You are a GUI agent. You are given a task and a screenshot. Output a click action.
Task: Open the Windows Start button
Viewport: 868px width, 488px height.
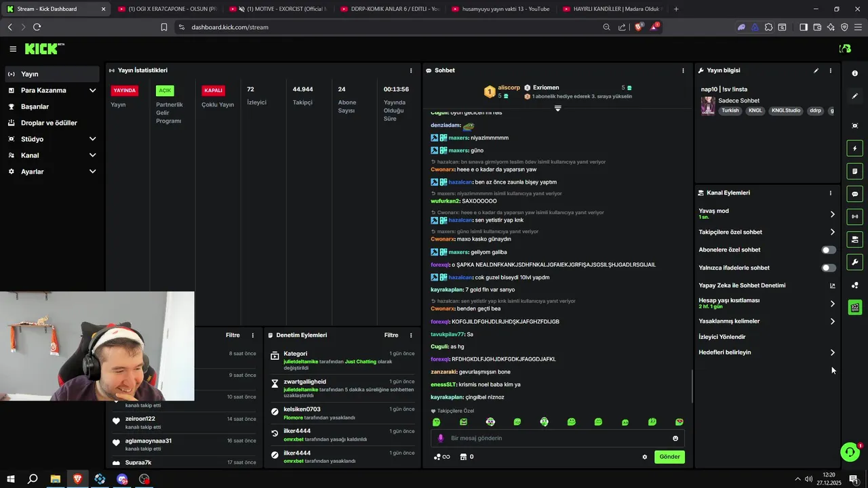point(10,479)
